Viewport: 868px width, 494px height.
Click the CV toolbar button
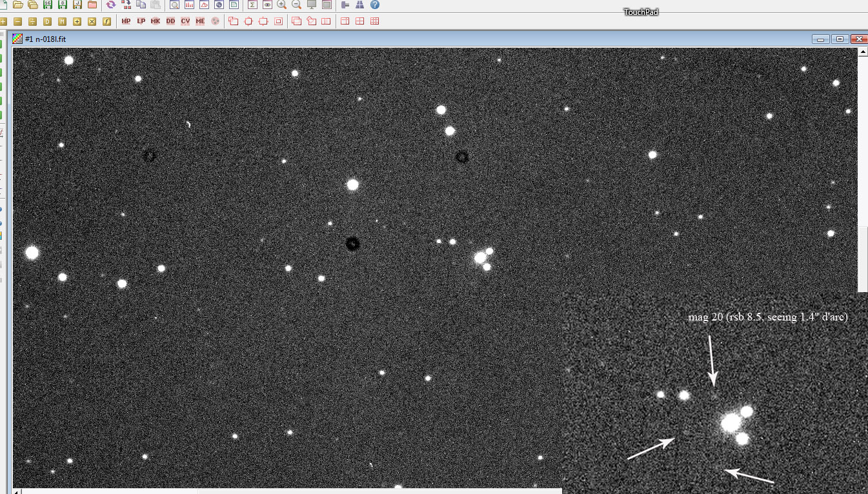click(185, 21)
